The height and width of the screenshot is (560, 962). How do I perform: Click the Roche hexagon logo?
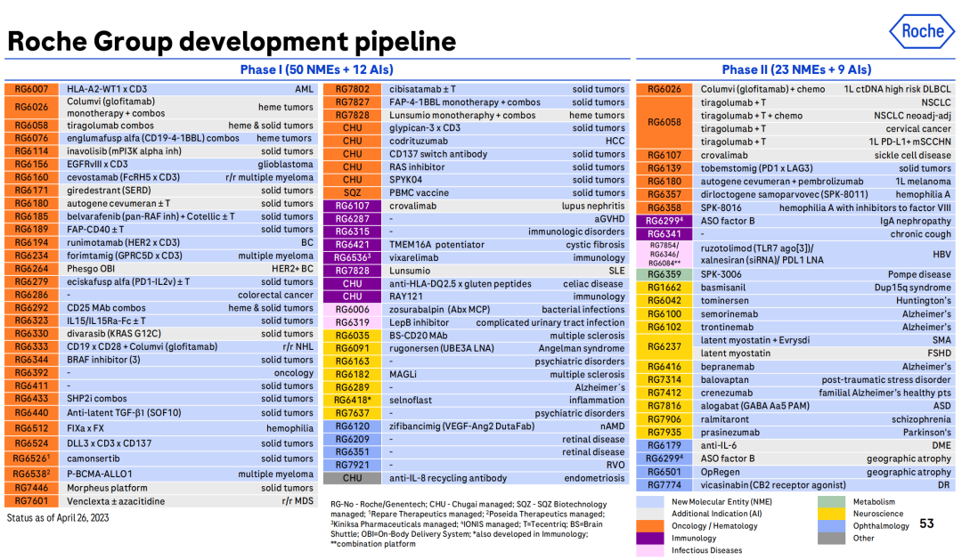[x=922, y=31]
